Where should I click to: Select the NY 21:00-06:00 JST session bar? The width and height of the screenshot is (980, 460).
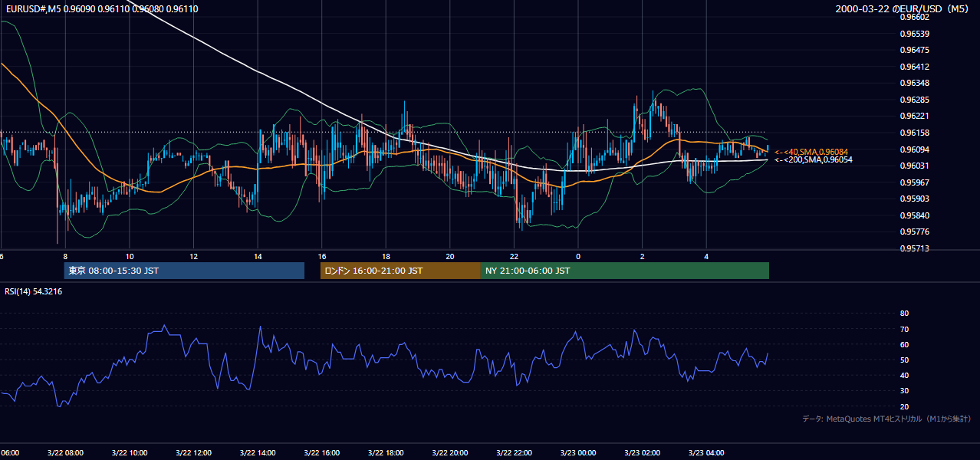(x=625, y=271)
